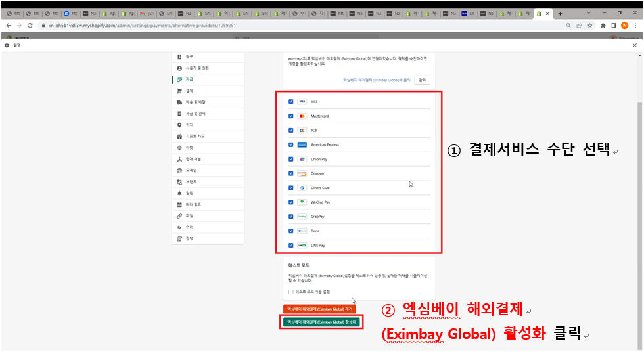Uncheck the WeChat Pay checkbox

click(290, 202)
